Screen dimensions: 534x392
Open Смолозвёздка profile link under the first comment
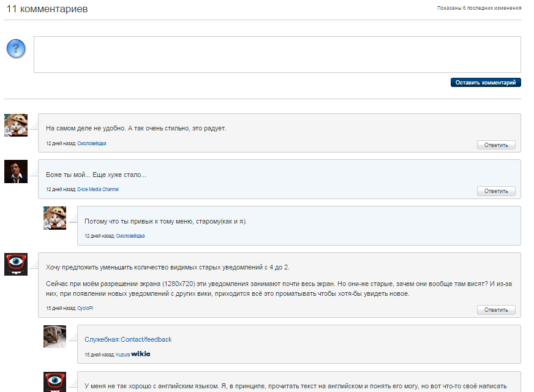tap(92, 143)
